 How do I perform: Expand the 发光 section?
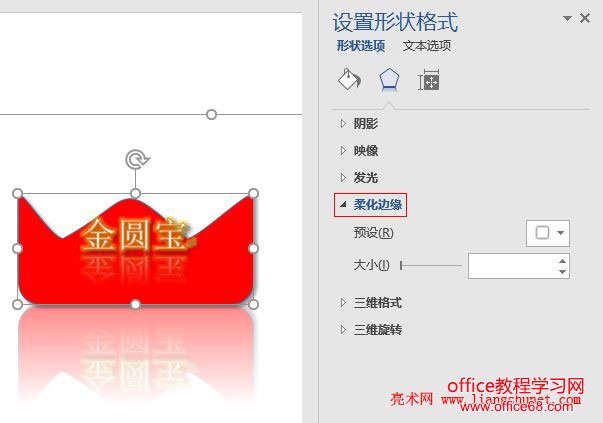(x=358, y=178)
